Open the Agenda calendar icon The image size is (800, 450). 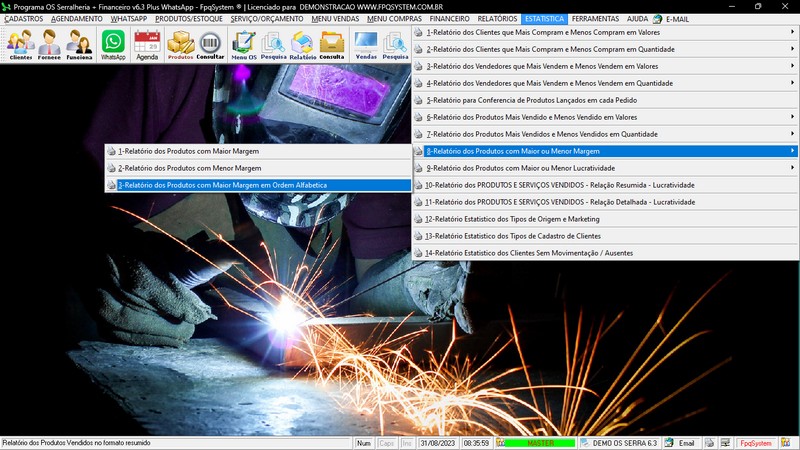[x=147, y=45]
